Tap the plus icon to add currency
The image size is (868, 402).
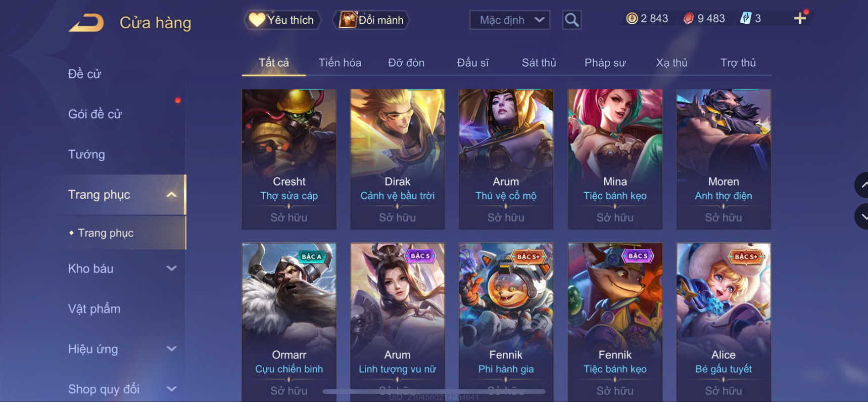coord(800,19)
